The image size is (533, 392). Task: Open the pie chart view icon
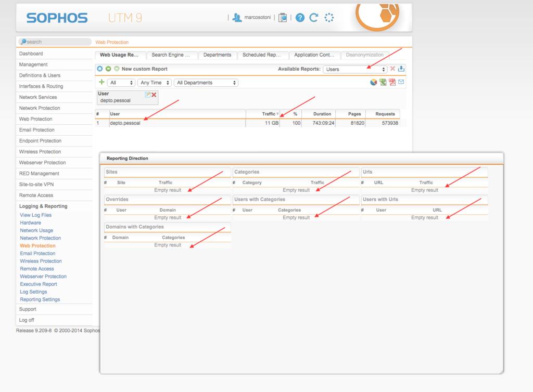pyautogui.click(x=374, y=82)
